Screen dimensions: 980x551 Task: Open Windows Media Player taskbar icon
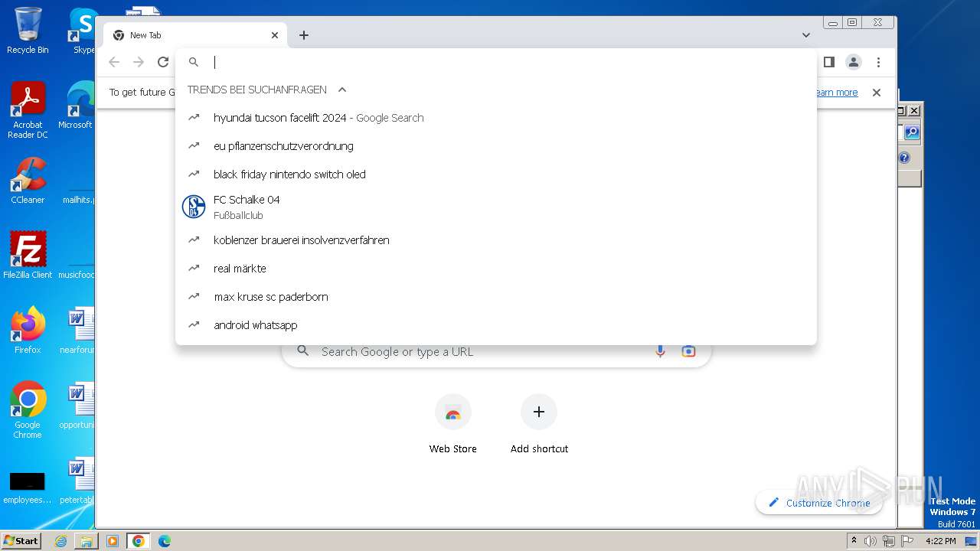pos(113,541)
